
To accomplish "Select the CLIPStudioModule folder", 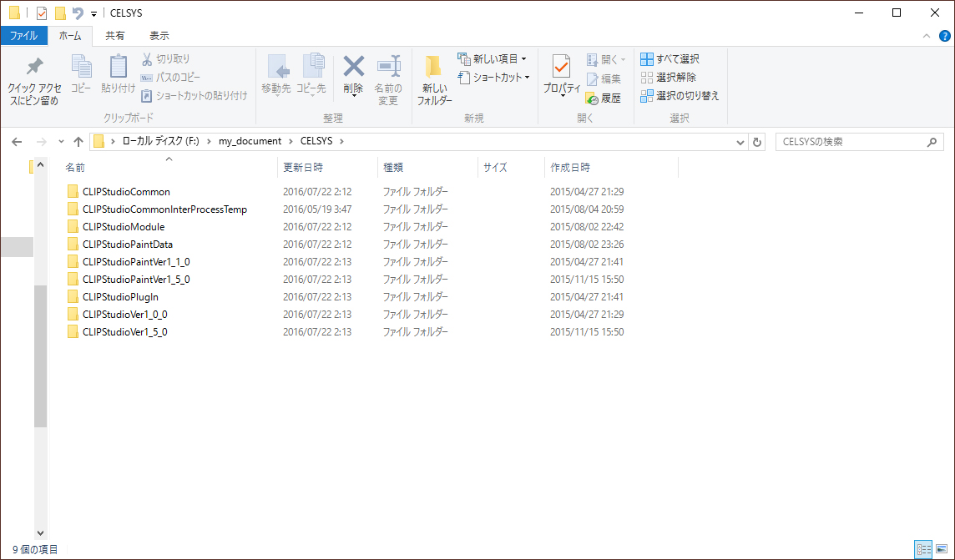I will (x=116, y=227).
